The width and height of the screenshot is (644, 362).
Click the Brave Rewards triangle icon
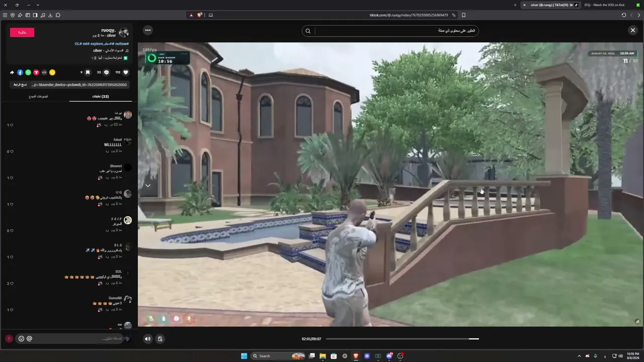point(191,15)
